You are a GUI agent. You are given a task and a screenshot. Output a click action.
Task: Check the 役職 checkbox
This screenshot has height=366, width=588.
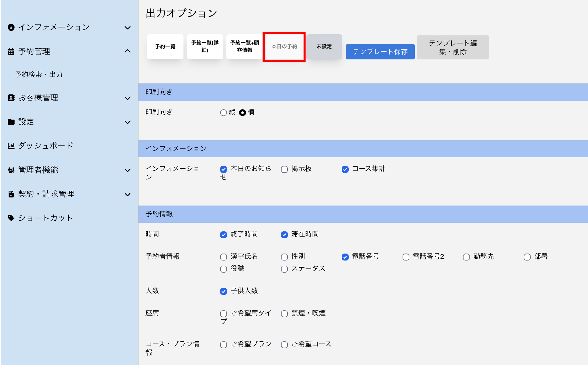(x=223, y=269)
